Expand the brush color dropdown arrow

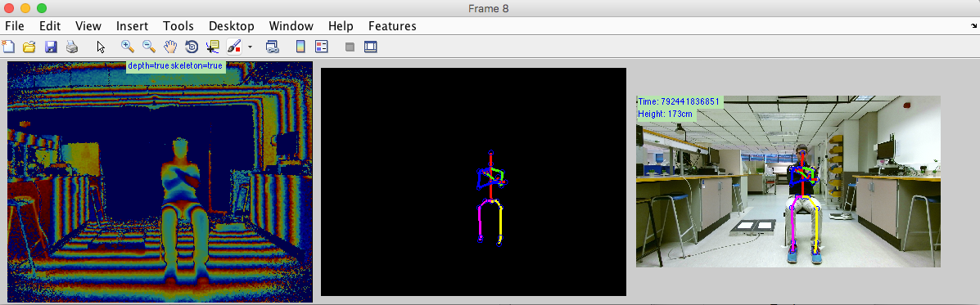coord(250,47)
